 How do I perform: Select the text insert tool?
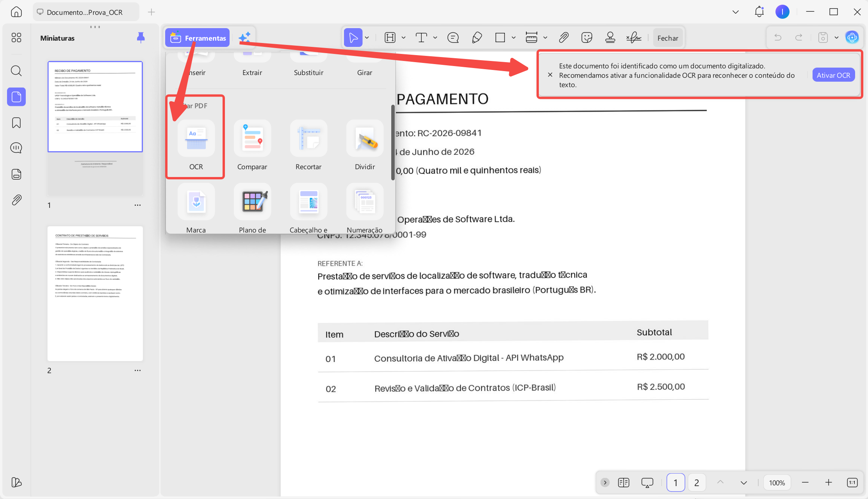[x=421, y=38]
